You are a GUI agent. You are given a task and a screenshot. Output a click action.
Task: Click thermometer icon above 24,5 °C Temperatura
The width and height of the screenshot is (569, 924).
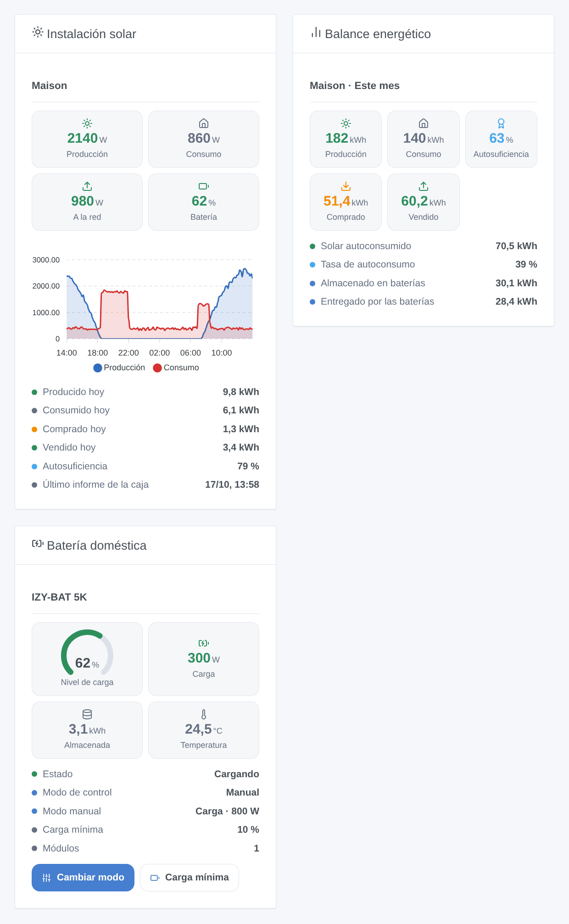pyautogui.click(x=204, y=714)
